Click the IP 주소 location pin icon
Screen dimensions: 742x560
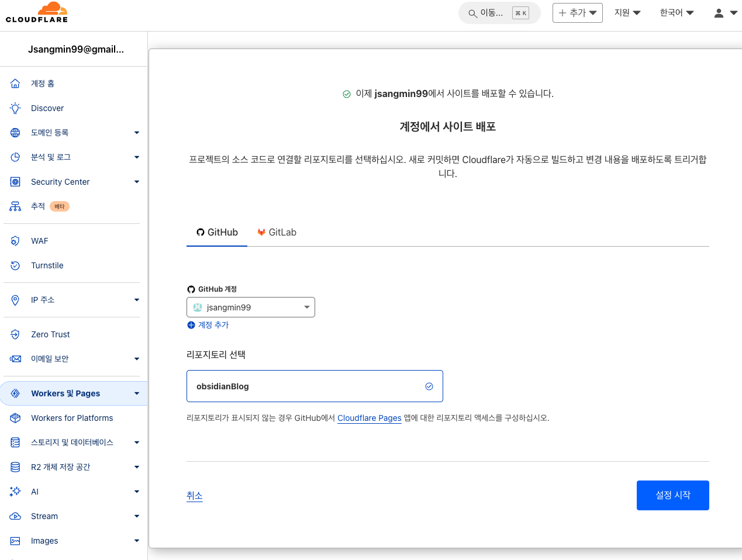15,300
